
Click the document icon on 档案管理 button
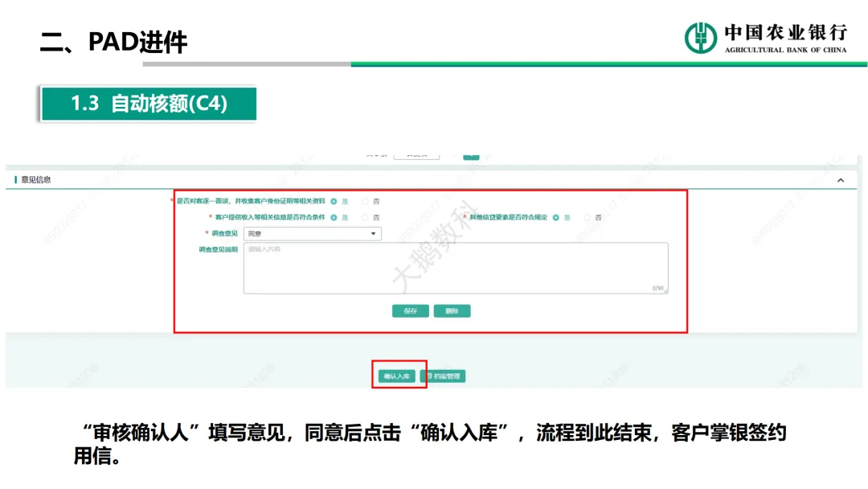(x=428, y=376)
